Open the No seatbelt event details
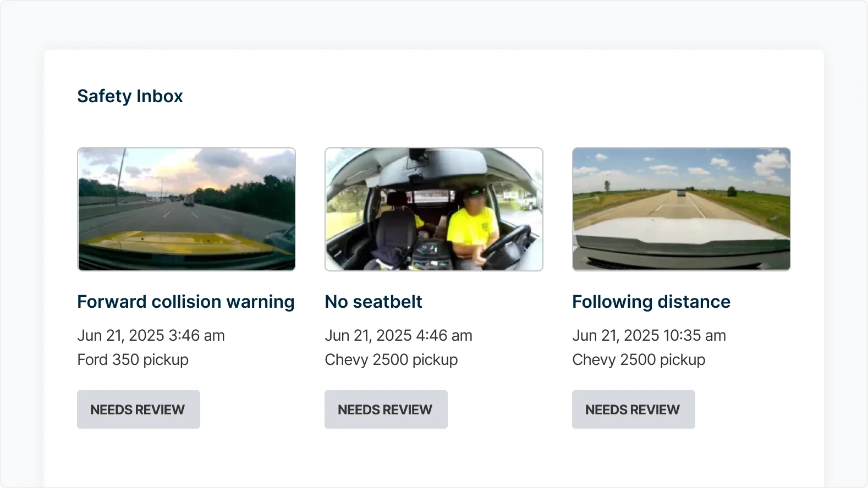 (x=373, y=301)
